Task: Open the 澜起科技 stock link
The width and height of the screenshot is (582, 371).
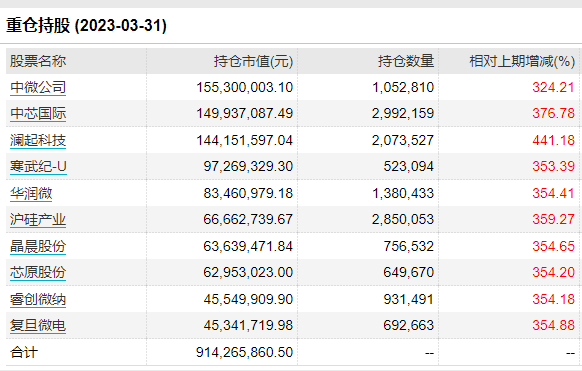Action: point(38,140)
